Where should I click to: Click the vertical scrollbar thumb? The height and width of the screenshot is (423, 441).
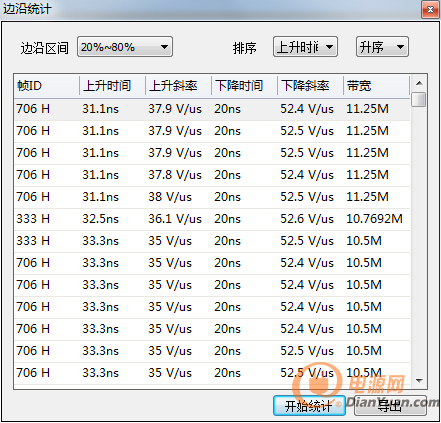click(419, 99)
